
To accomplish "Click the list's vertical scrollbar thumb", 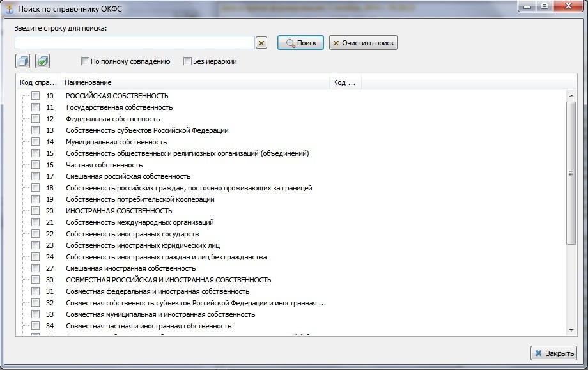I will pos(571,173).
